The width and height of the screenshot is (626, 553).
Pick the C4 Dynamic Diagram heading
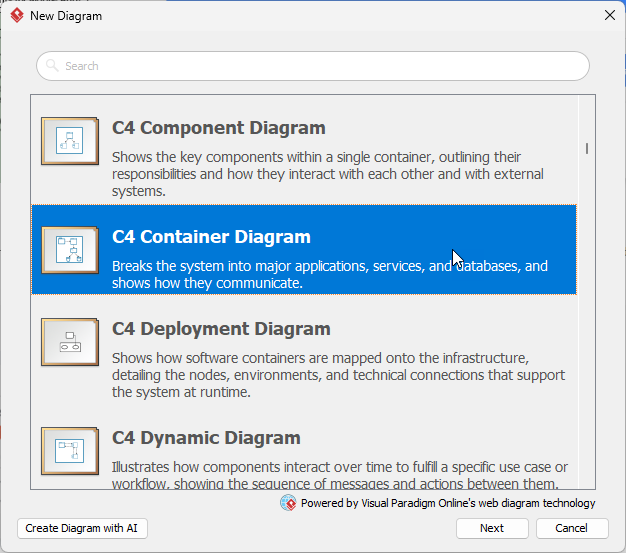point(206,438)
